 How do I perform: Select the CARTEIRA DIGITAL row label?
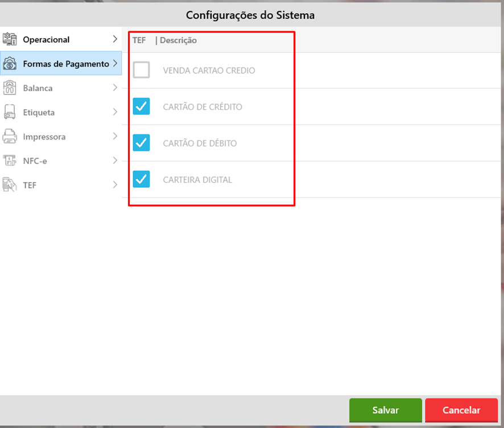197,179
